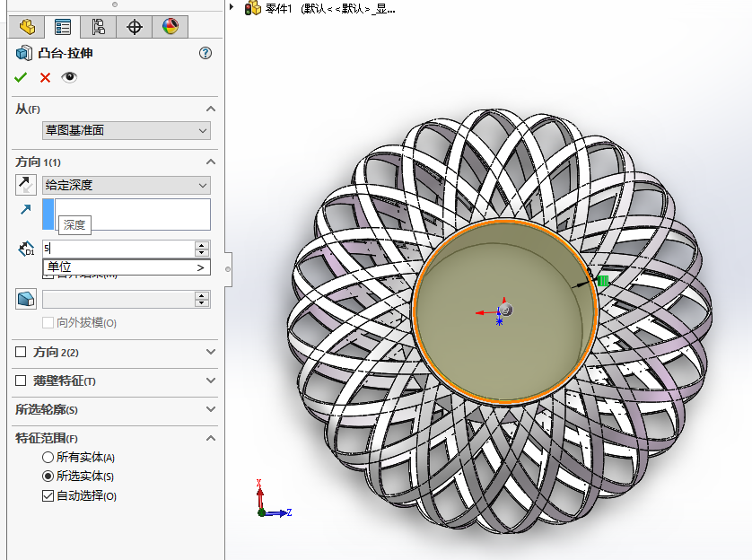
Task: Click the 零件1 part icon
Action: pos(253,8)
